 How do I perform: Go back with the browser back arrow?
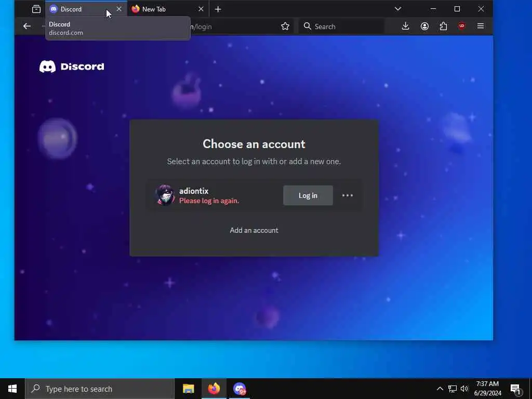click(27, 26)
